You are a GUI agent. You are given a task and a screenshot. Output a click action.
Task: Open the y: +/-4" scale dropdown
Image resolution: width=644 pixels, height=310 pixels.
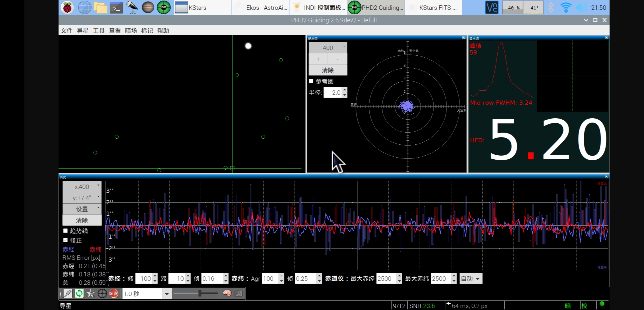tap(82, 198)
